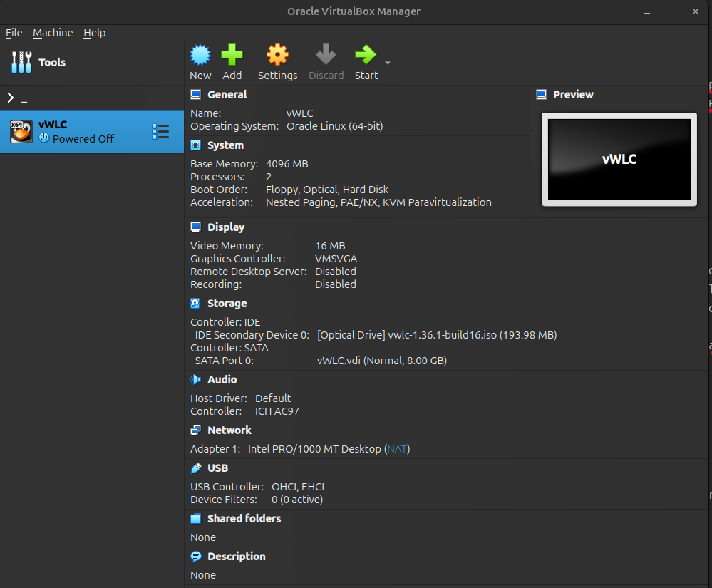This screenshot has width=712, height=588.
Task: Click the Preview heading label
Action: click(x=573, y=95)
